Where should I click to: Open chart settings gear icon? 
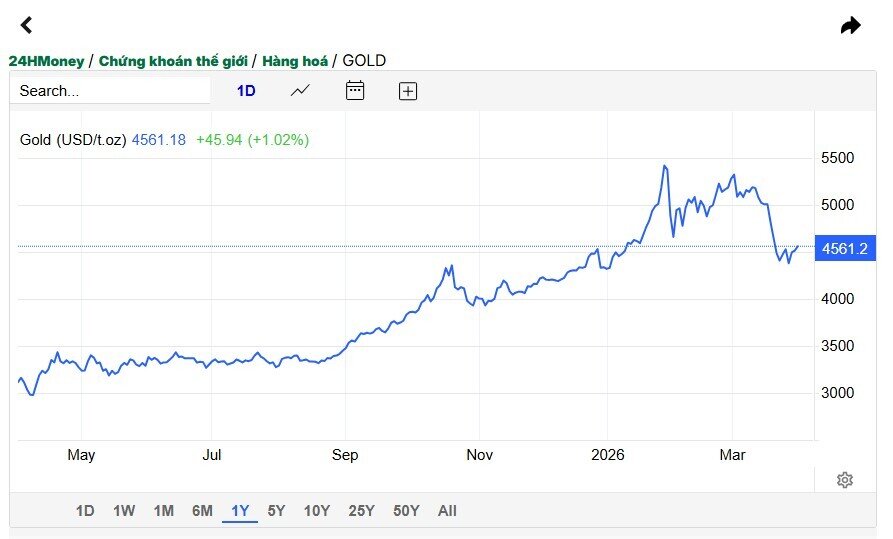pos(845,480)
